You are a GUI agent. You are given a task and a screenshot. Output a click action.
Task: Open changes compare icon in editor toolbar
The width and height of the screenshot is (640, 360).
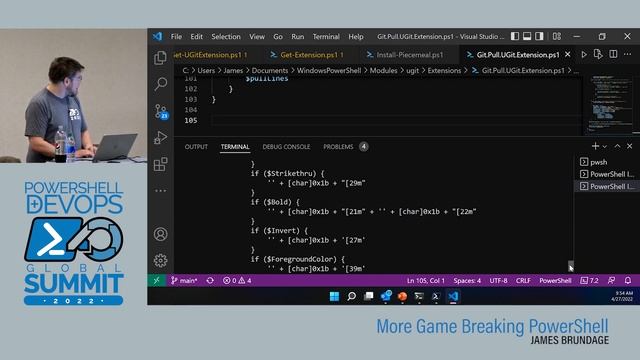point(598,54)
